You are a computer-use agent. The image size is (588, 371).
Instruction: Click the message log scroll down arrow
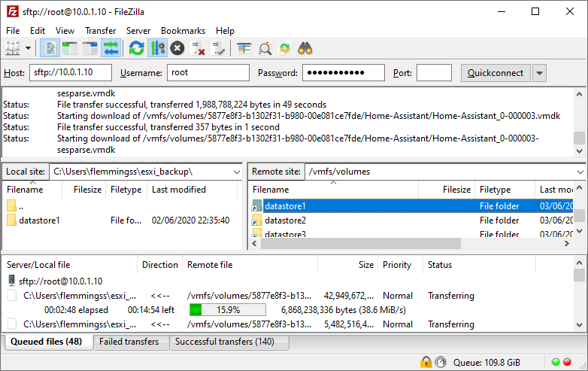coord(580,151)
